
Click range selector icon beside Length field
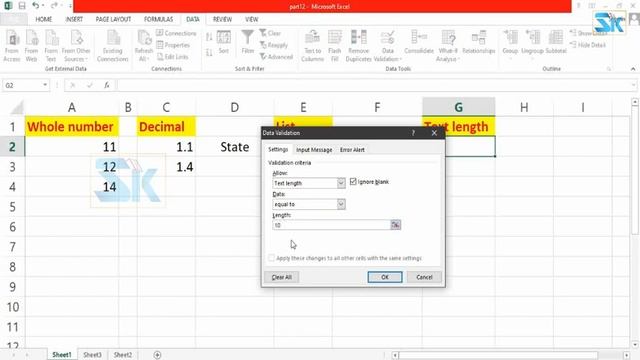(396, 225)
